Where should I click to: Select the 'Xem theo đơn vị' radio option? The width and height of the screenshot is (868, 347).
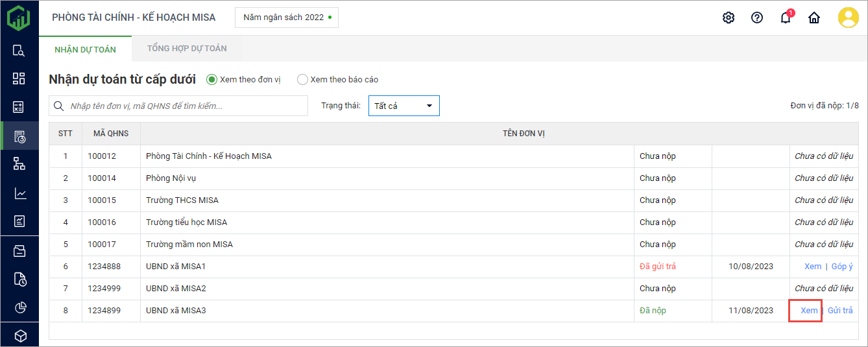pyautogui.click(x=211, y=80)
